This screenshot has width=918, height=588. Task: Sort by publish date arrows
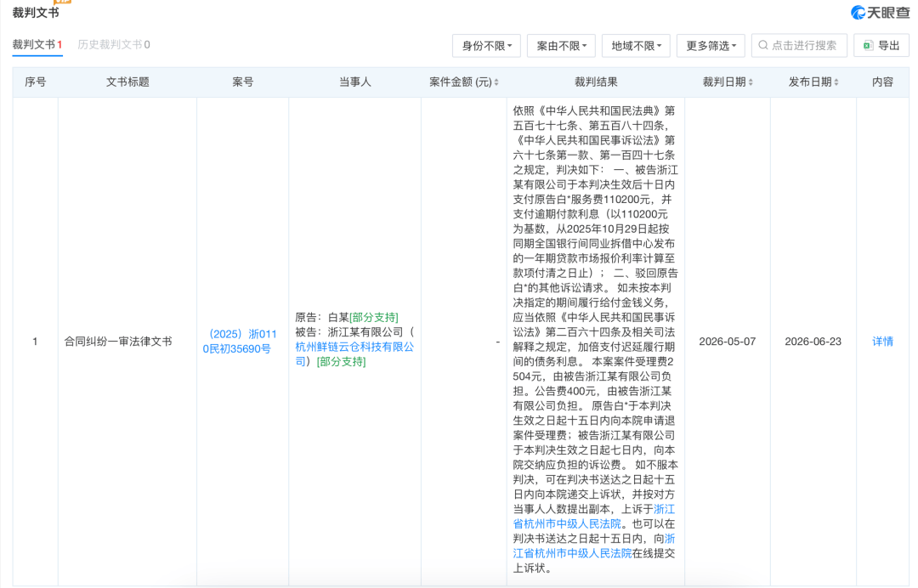[x=836, y=82]
